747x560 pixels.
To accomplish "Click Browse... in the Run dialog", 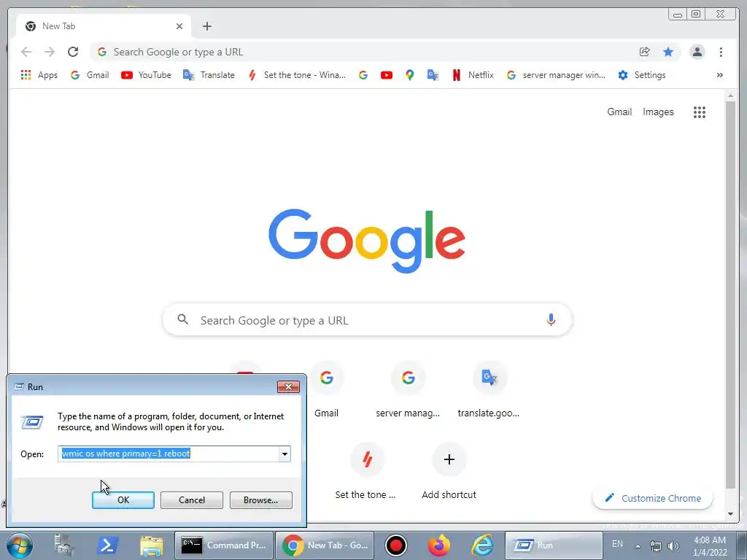I will (x=260, y=500).
